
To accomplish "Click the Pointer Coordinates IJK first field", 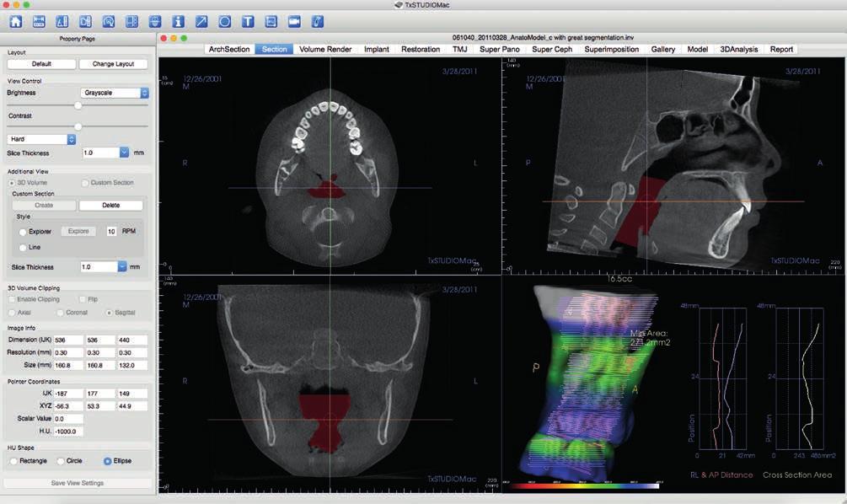I will pyautogui.click(x=68, y=394).
